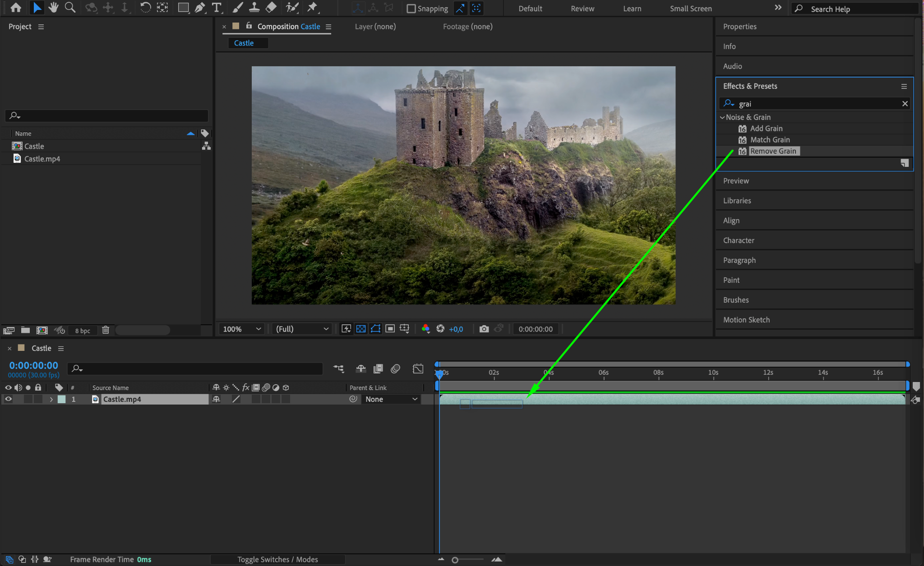This screenshot has height=566, width=924.
Task: Select the Pen tool
Action: pos(199,8)
